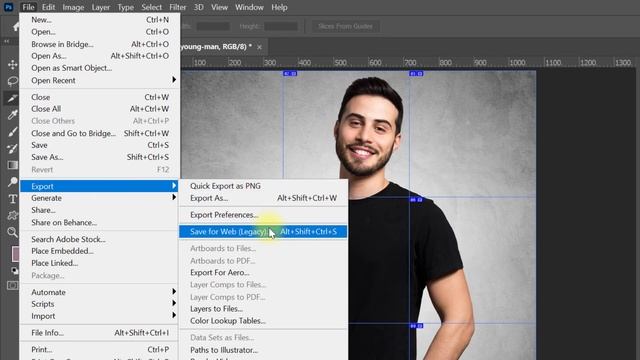Choose Close All from File menu

click(x=100, y=109)
